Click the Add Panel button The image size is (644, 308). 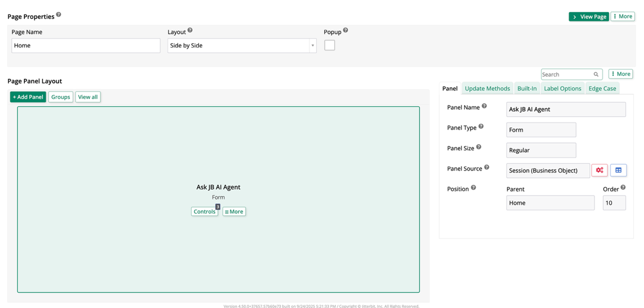28,97
